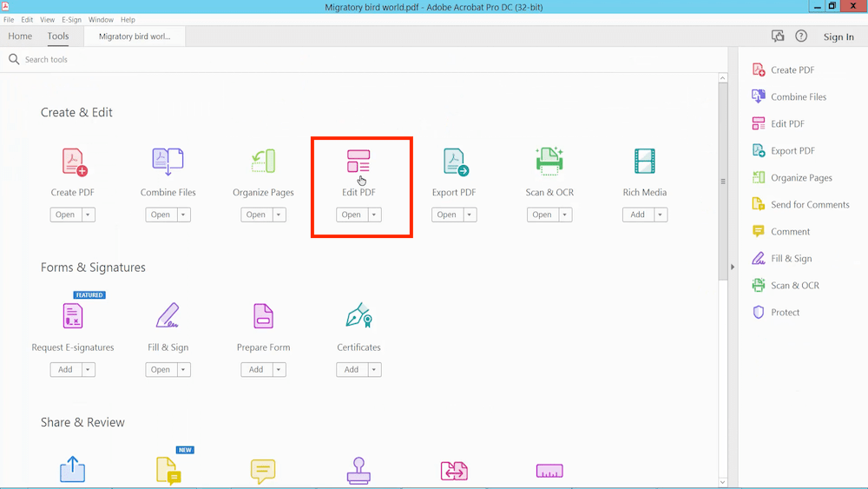Viewport: 868px width, 489px height.
Task: Open the notifications share icon near Sign In
Action: tap(778, 36)
